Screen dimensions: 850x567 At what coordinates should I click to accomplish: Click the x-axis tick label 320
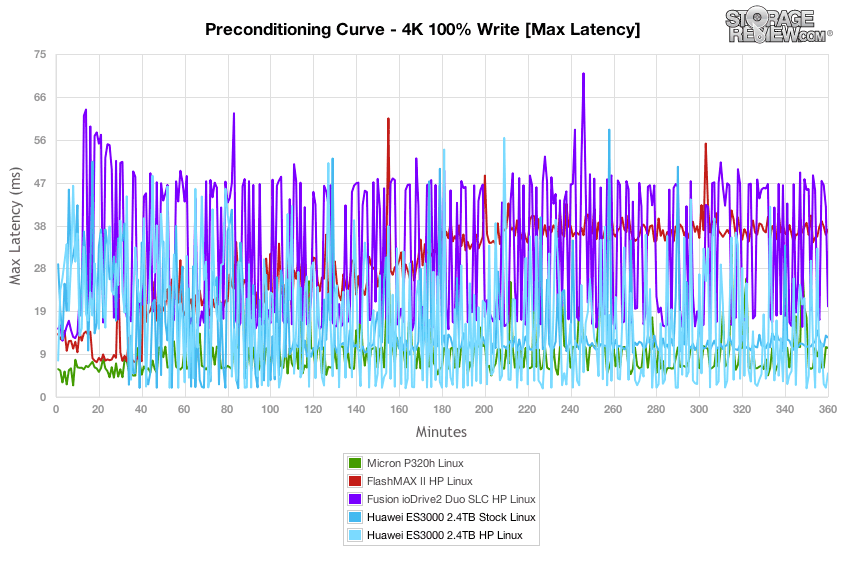[x=742, y=409]
